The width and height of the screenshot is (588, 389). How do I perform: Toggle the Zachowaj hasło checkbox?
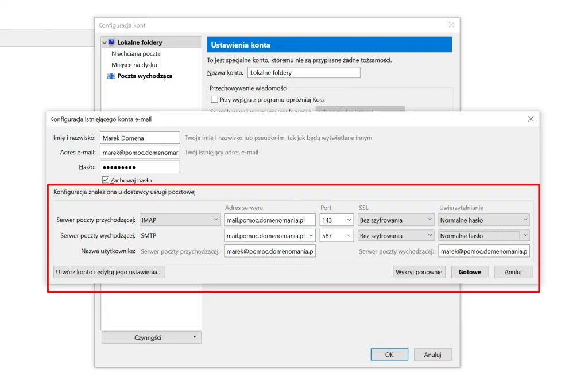coord(105,180)
